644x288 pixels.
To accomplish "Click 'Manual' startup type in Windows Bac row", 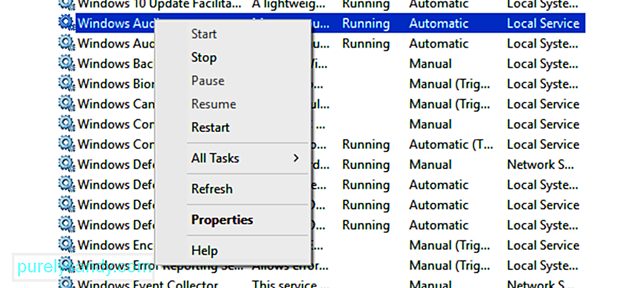I will pos(430,64).
